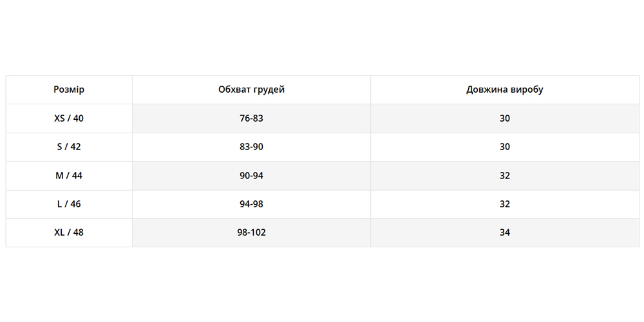Click the 76-83 chest measurement cell

[x=251, y=118]
